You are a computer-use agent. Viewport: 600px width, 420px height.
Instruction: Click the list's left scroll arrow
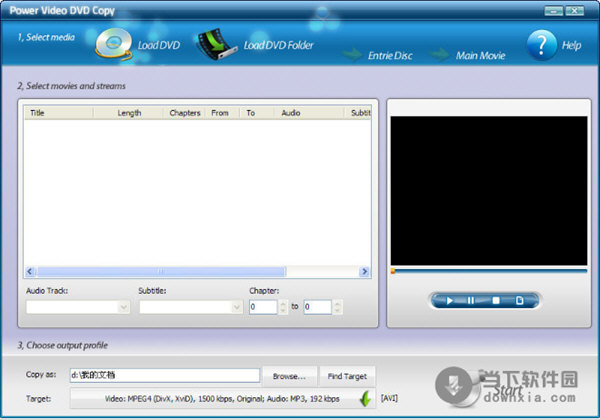[x=30, y=272]
